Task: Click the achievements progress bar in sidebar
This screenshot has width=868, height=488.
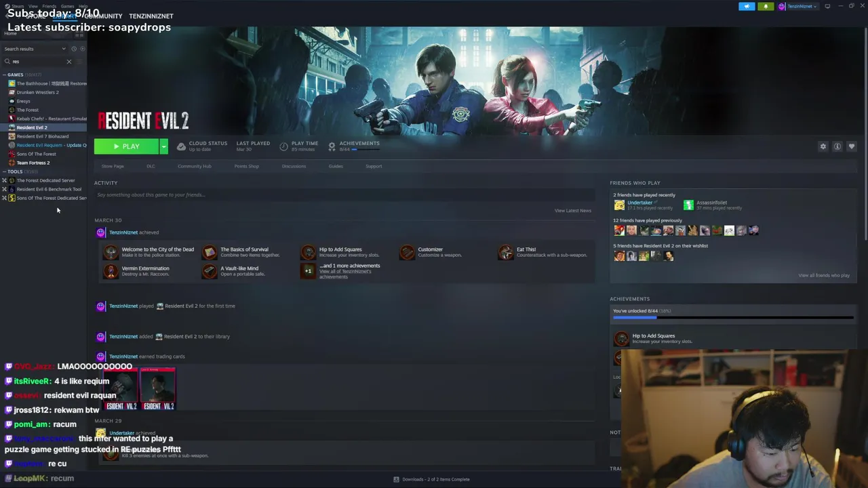Action: click(733, 317)
